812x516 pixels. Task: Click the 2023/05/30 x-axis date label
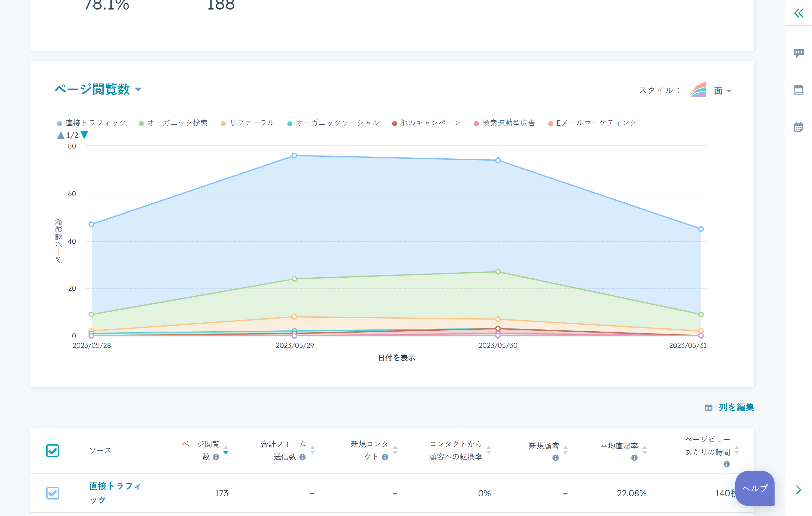498,346
